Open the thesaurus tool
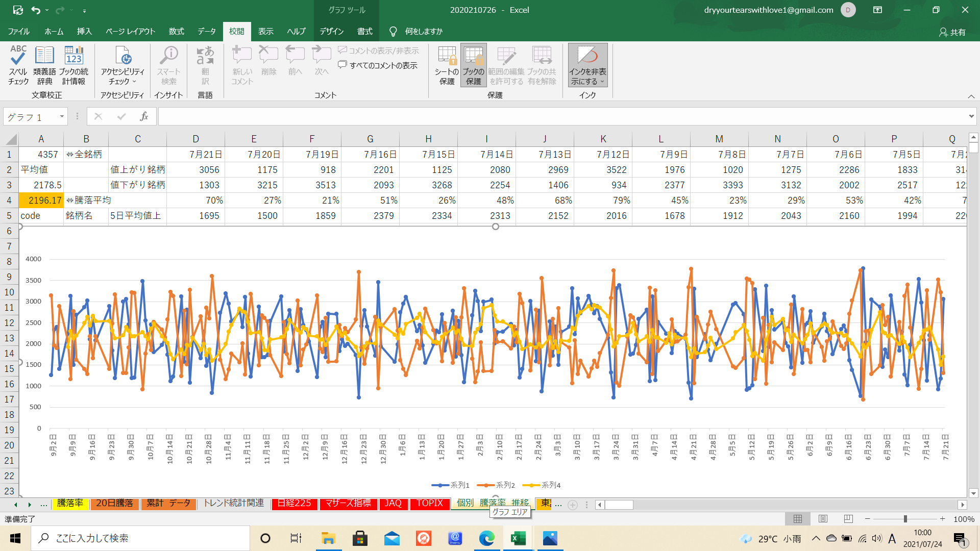Image resolution: width=980 pixels, height=551 pixels. [x=44, y=65]
